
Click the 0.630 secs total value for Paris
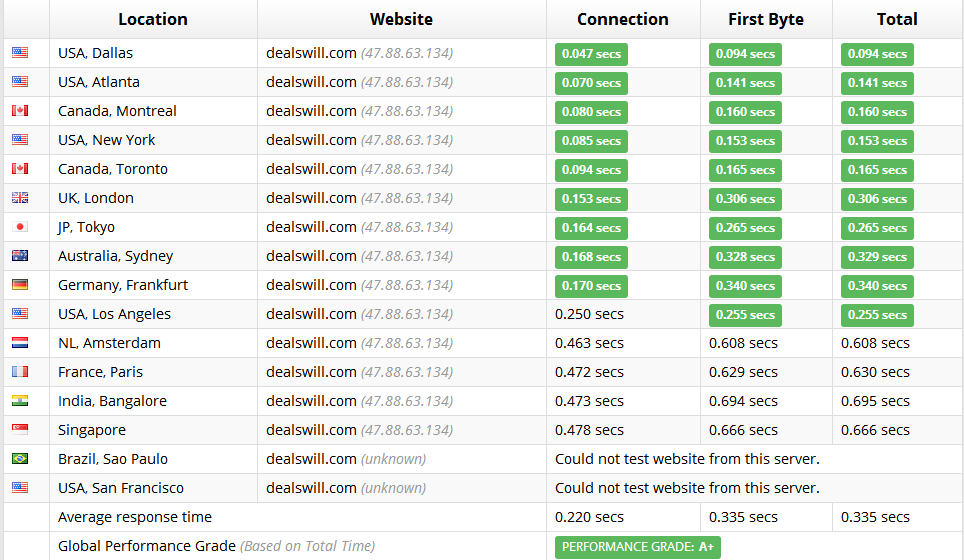tap(875, 372)
